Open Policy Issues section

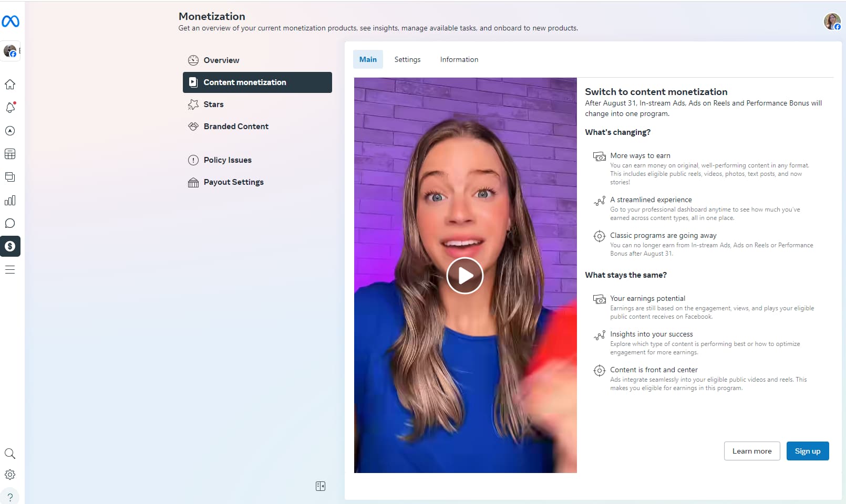point(257,160)
